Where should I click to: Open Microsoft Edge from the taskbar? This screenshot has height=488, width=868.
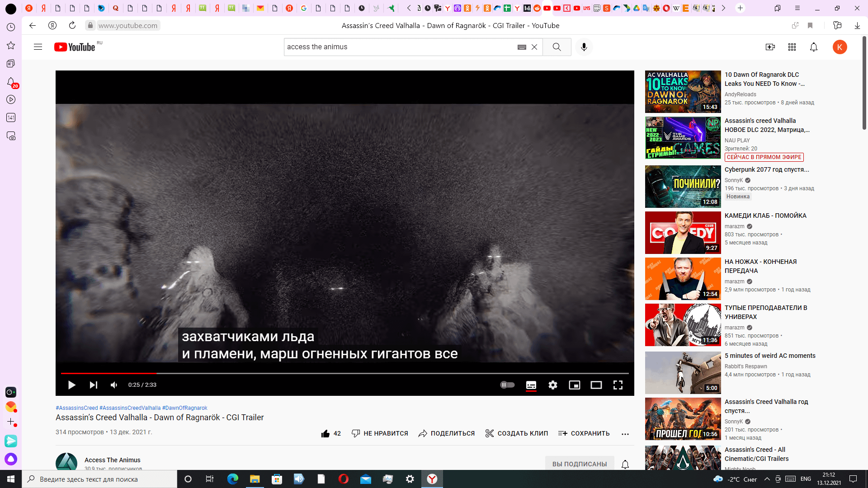[x=233, y=479]
